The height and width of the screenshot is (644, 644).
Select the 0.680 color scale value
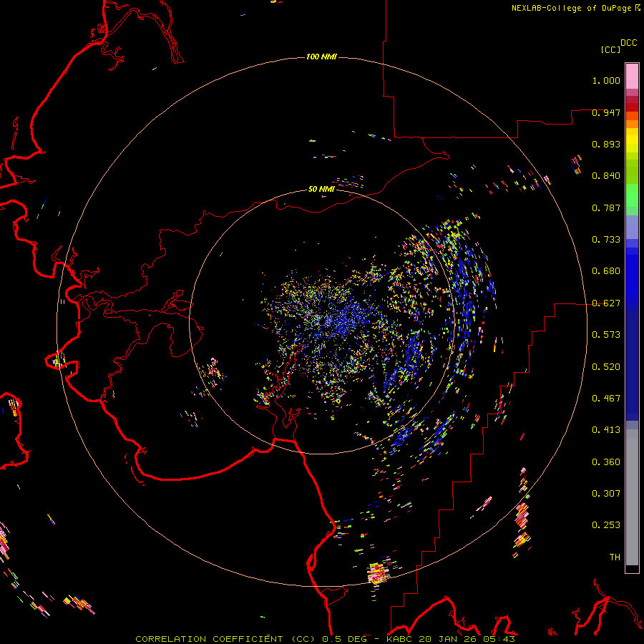[606, 271]
